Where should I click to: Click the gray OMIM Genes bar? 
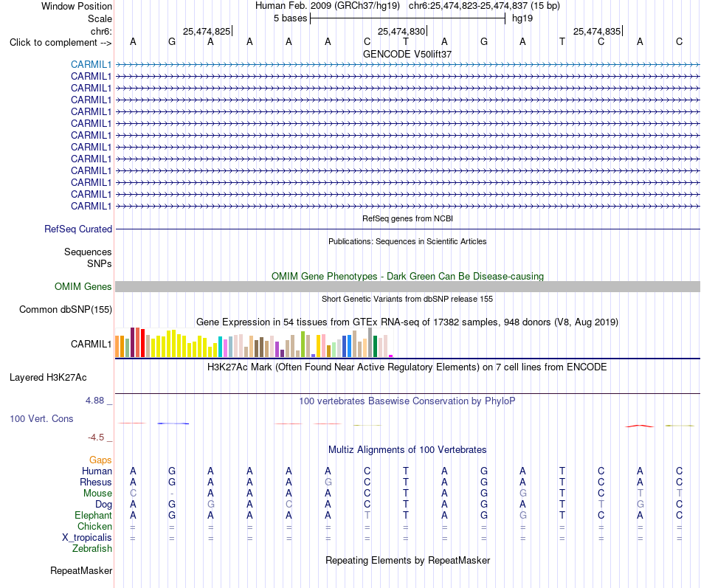click(407, 286)
